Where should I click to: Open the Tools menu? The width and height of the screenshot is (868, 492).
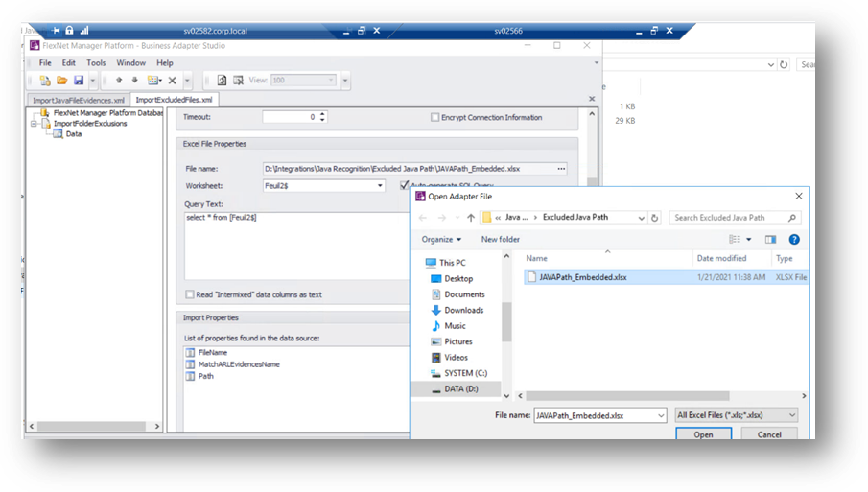pos(96,63)
